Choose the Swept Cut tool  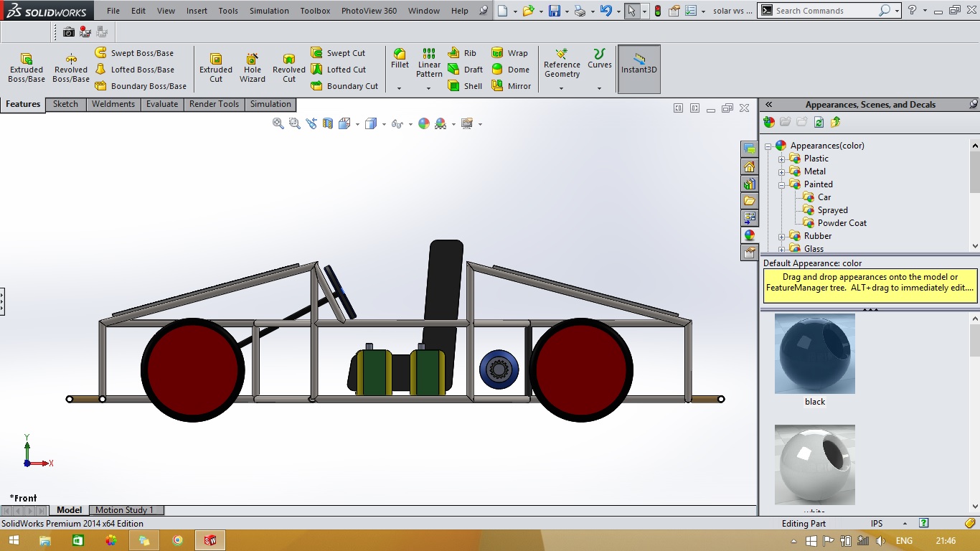338,53
